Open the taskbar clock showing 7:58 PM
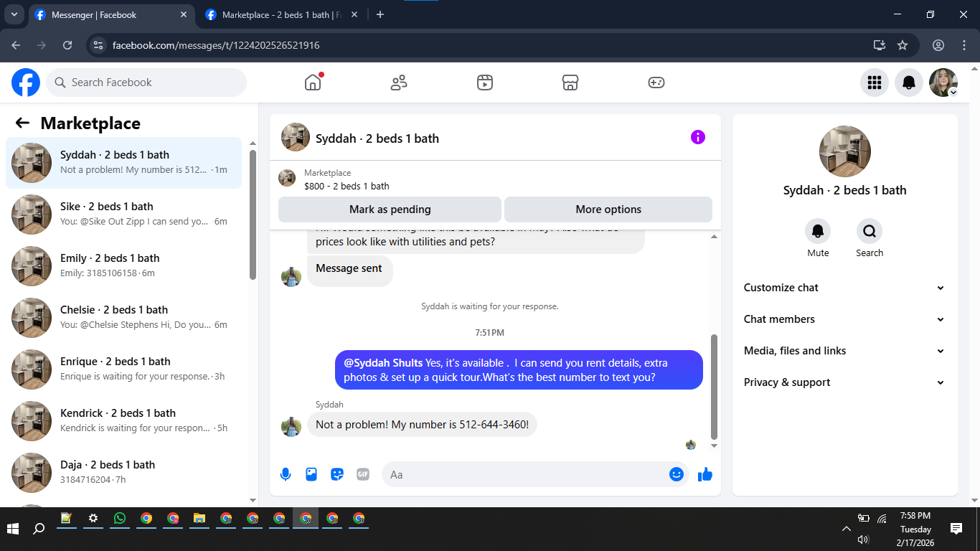Image resolution: width=980 pixels, height=551 pixels. coord(915,529)
